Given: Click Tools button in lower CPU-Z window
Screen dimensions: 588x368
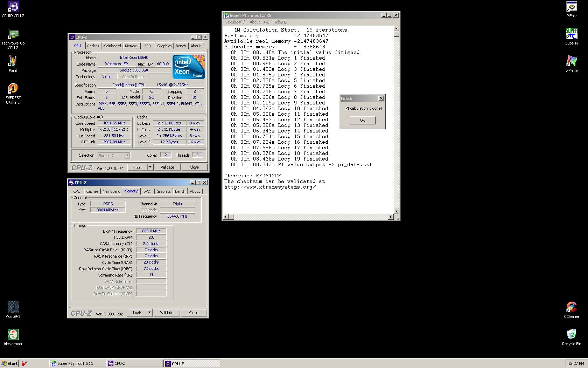Looking at the screenshot, I should coord(137,313).
